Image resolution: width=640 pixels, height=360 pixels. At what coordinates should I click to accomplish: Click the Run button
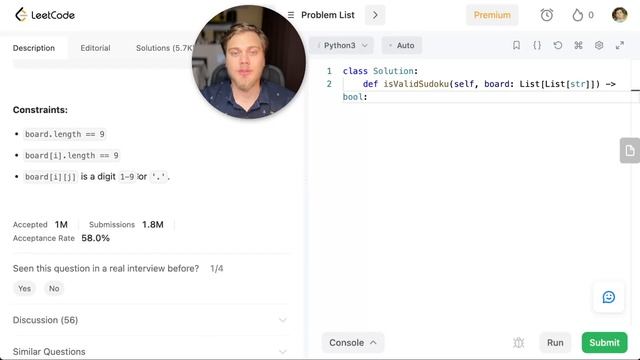555,342
